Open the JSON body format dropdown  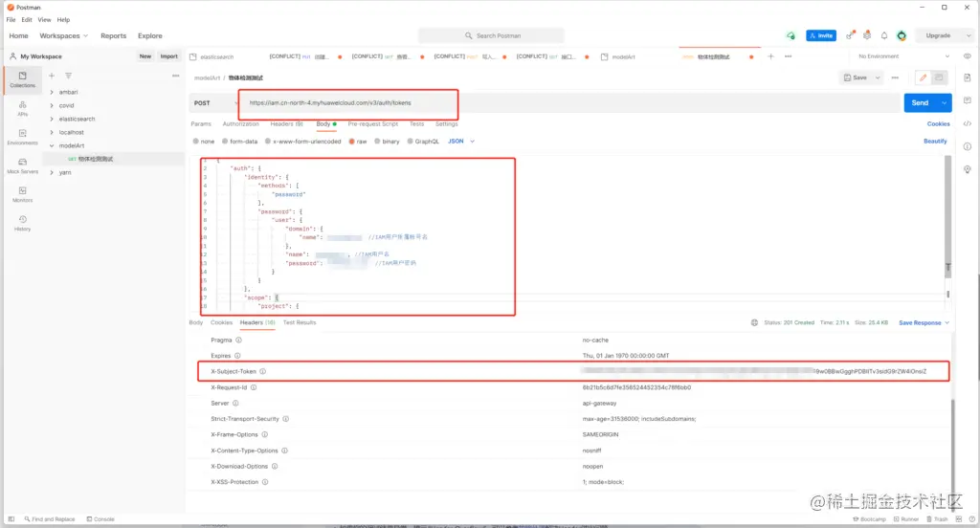[461, 142]
